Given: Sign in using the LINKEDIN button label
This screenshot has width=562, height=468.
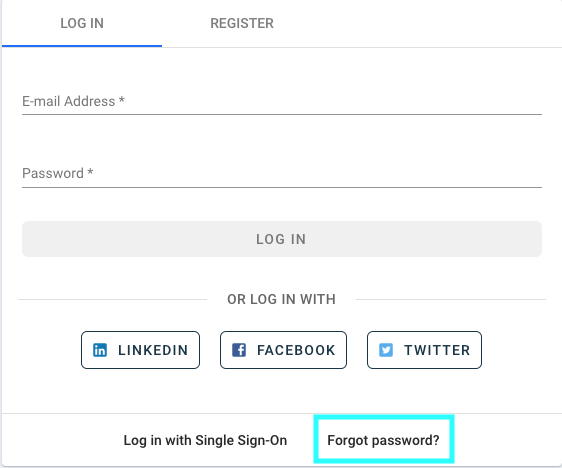Looking at the screenshot, I should click(x=153, y=350).
